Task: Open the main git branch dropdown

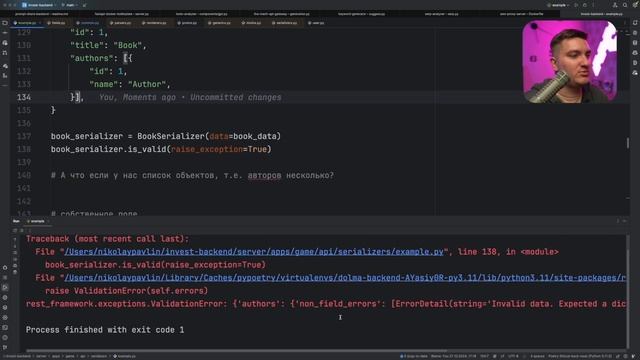Action: [70, 5]
